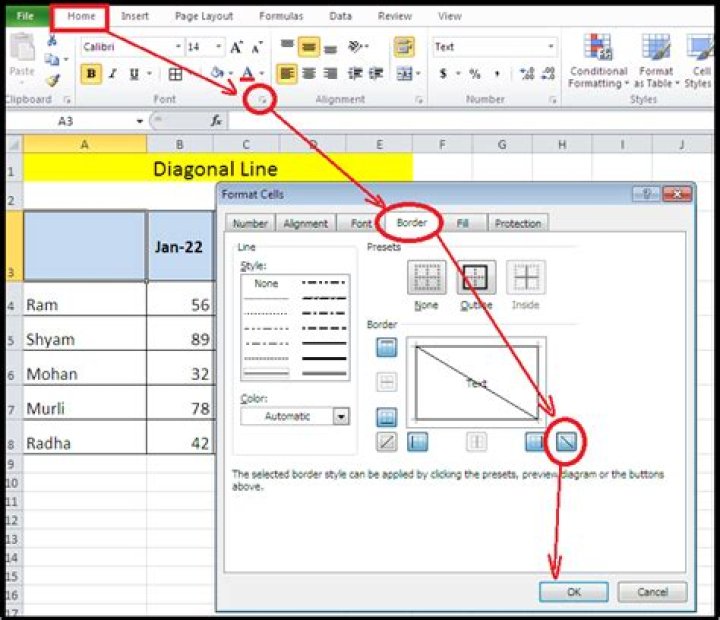
Task: Click the Paste clipboard icon
Action: pyautogui.click(x=22, y=48)
